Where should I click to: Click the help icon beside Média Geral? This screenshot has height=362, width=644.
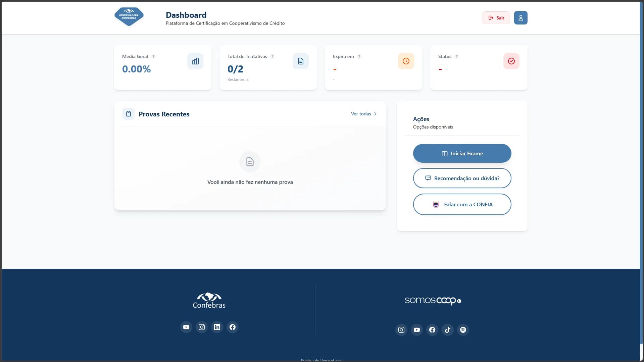(x=153, y=56)
